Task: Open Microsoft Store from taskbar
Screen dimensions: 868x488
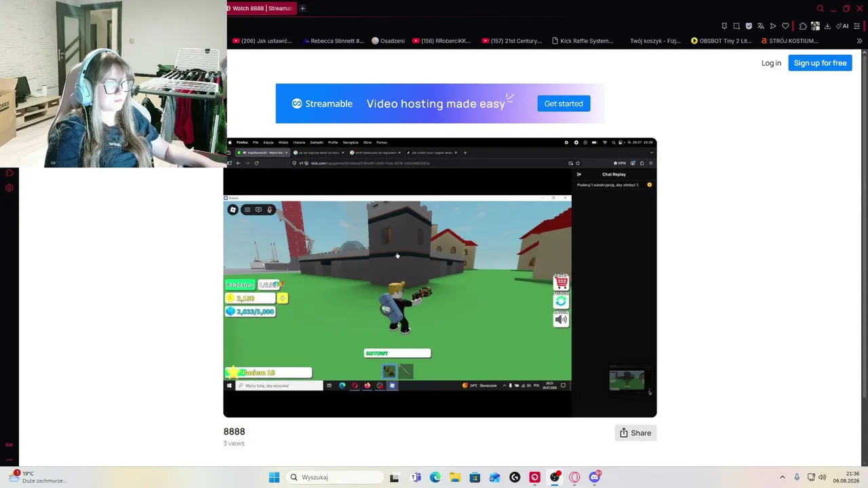Action: click(475, 477)
